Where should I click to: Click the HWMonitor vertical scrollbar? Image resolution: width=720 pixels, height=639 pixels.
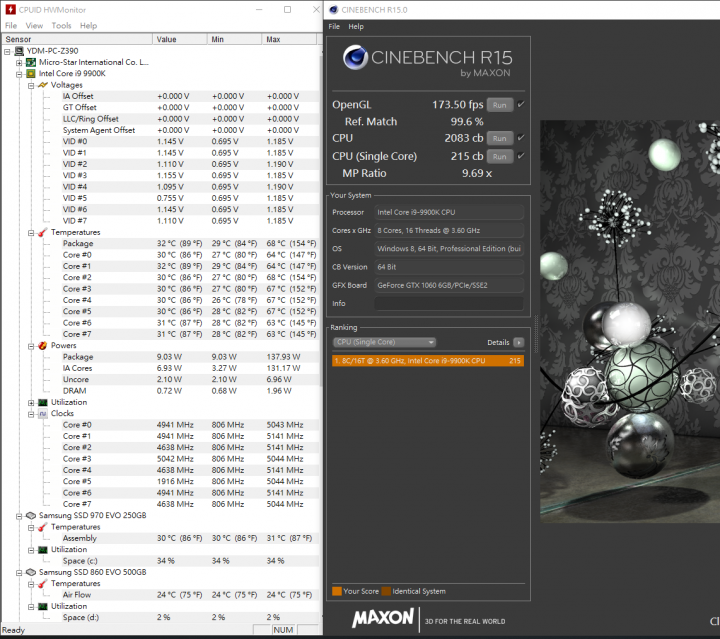point(320,220)
